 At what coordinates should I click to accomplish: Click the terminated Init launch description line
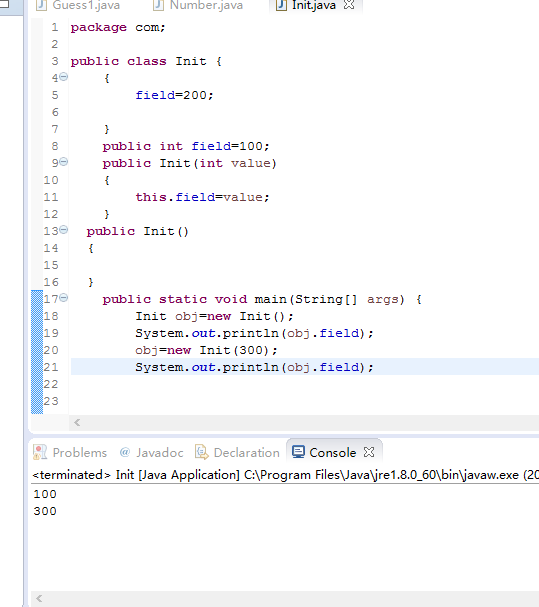pos(285,475)
